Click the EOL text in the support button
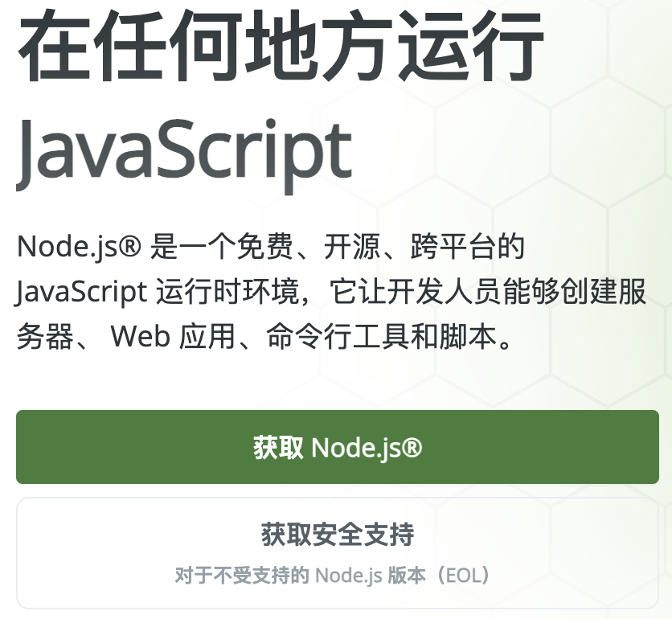The width and height of the screenshot is (672, 619). [465, 576]
